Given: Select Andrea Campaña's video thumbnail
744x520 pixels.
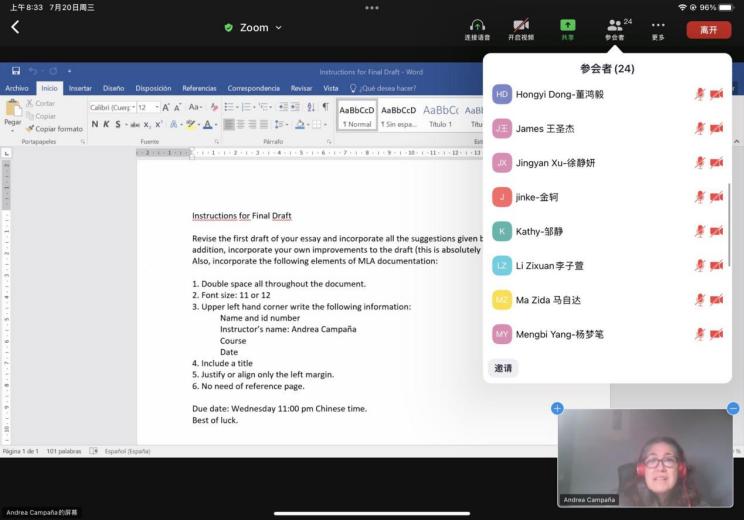Looking at the screenshot, I should point(645,457).
